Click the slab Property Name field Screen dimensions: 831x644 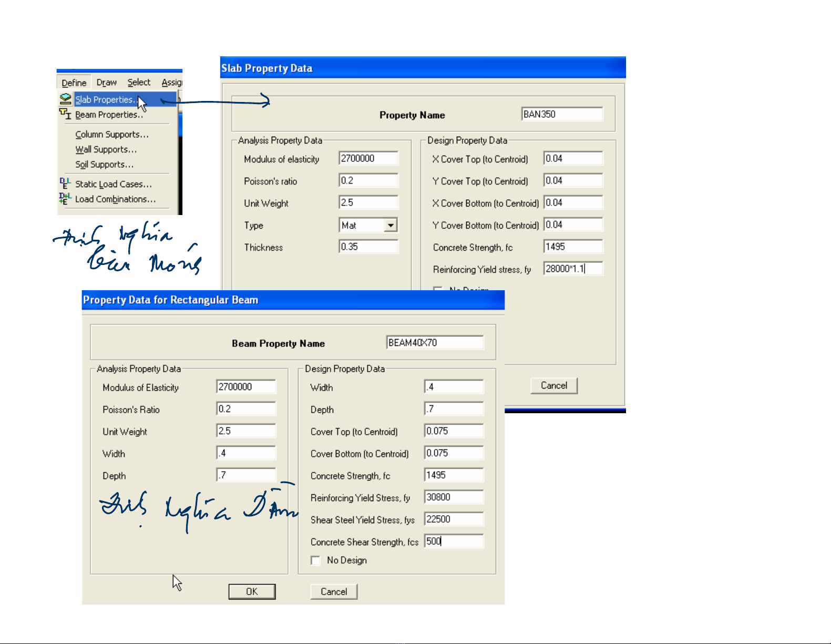(x=561, y=115)
